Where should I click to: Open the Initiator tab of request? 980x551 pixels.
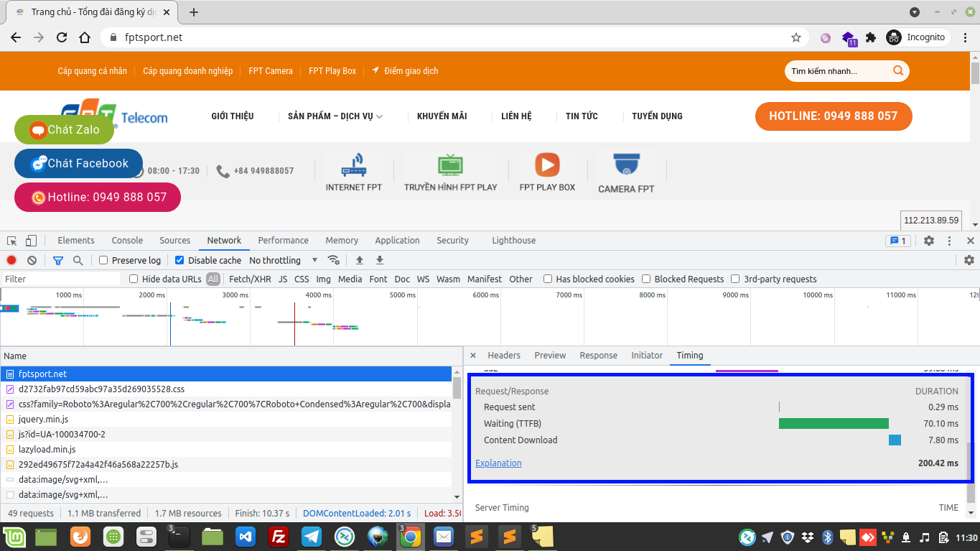tap(647, 356)
